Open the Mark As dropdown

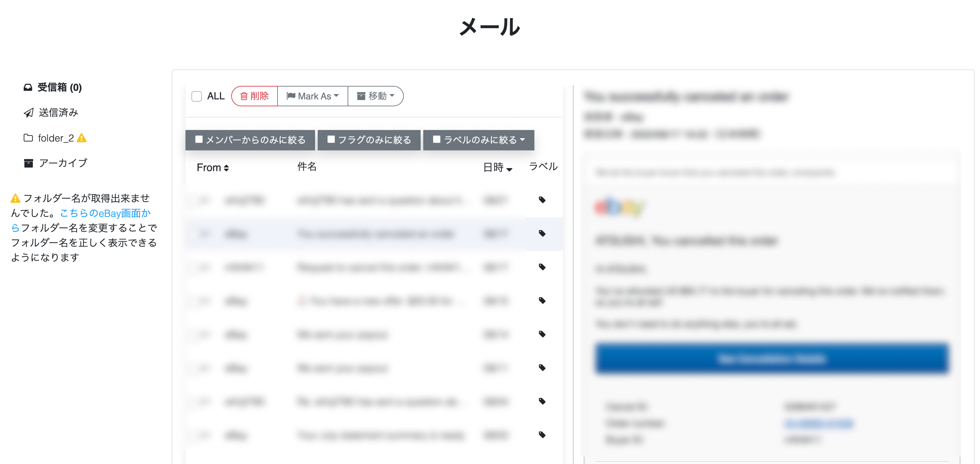pos(312,96)
